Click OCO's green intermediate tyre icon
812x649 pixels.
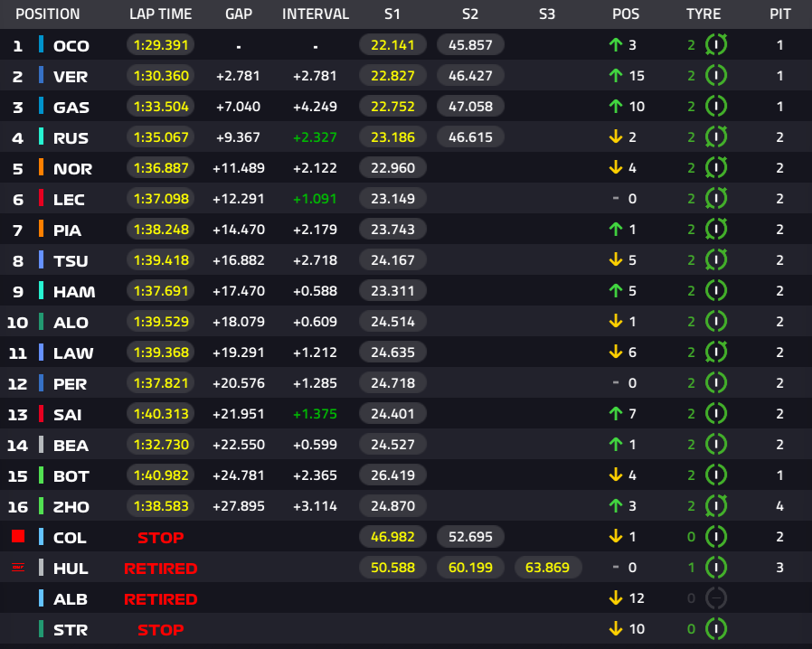coord(716,44)
